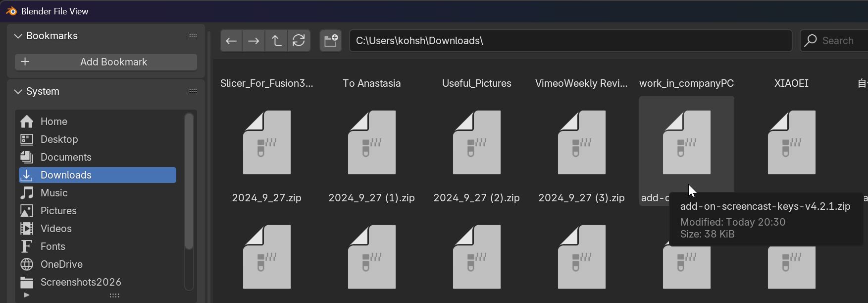This screenshot has width=868, height=303.
Task: Create a new directory
Action: [x=331, y=41]
